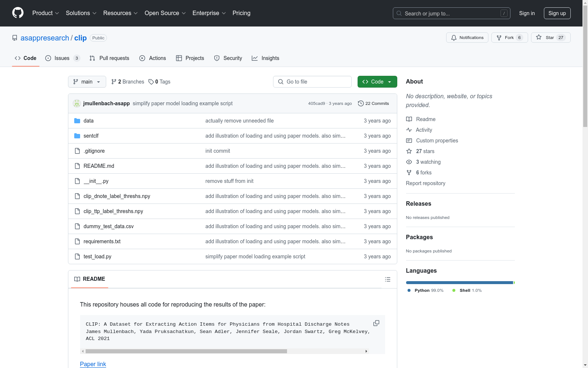
Task: Open the main branch selector dropdown
Action: 87,82
